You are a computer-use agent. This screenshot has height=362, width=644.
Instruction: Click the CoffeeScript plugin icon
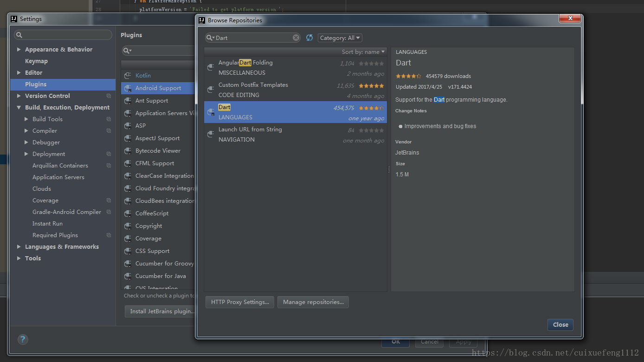128,213
